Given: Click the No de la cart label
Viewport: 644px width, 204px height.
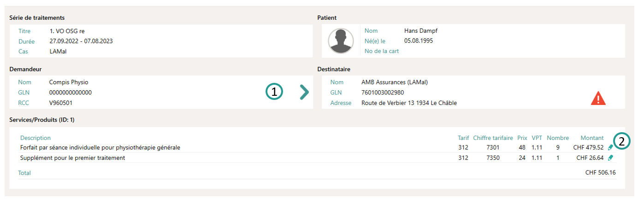Looking at the screenshot, I should pyautogui.click(x=382, y=51).
